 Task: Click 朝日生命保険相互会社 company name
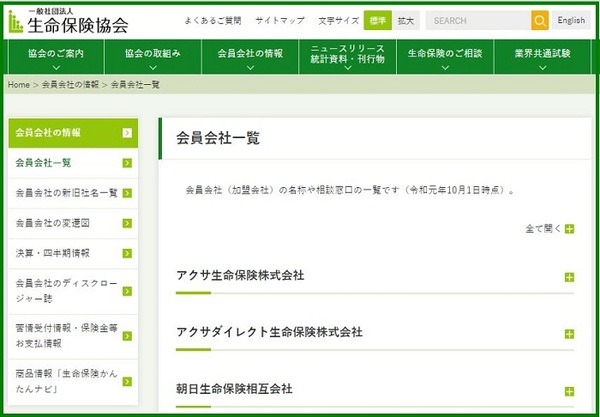[234, 389]
